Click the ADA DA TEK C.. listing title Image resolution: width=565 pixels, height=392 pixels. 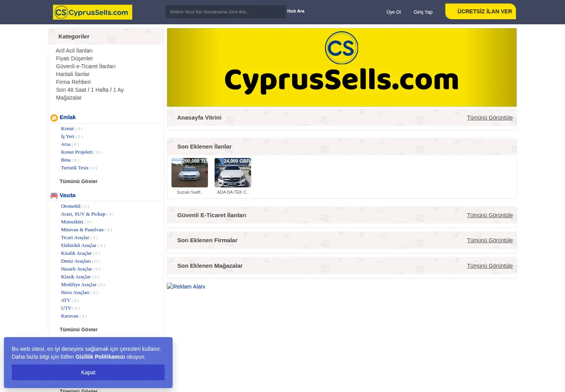point(233,192)
